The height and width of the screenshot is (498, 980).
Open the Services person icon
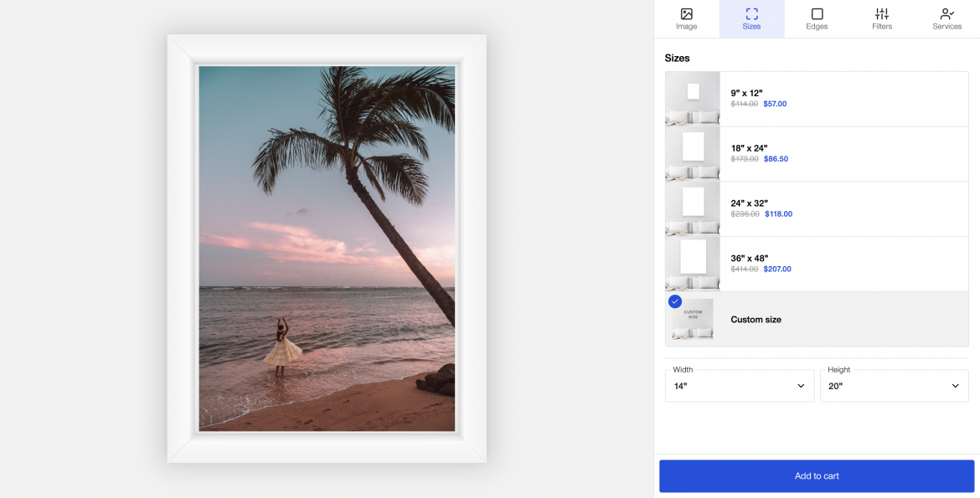pos(946,13)
